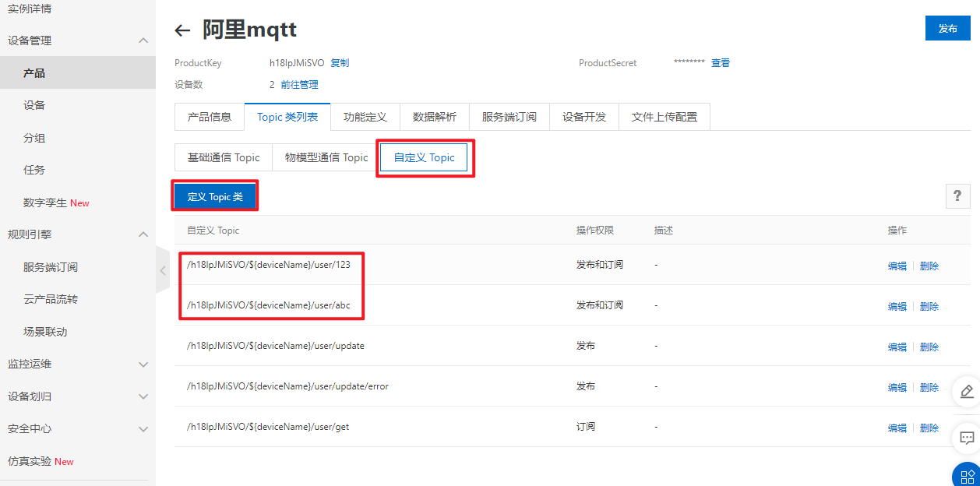This screenshot has height=486, width=980.
Task: Select the topic text ending in user/get
Action: [x=268, y=427]
